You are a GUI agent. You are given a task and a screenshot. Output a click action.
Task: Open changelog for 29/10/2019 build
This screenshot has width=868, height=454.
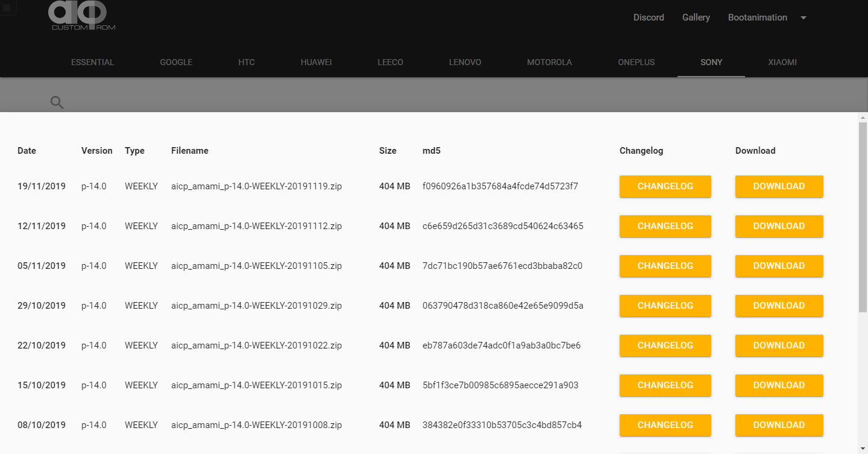tap(665, 306)
